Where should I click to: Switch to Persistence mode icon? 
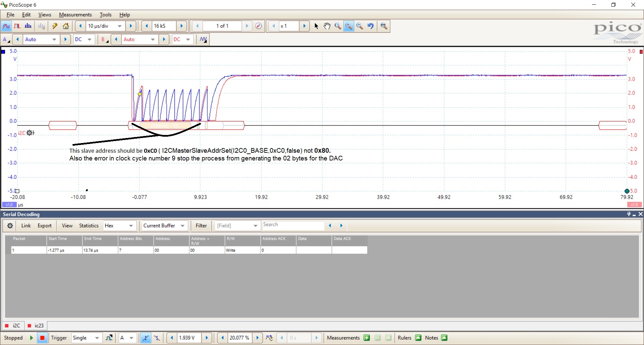pyautogui.click(x=17, y=26)
